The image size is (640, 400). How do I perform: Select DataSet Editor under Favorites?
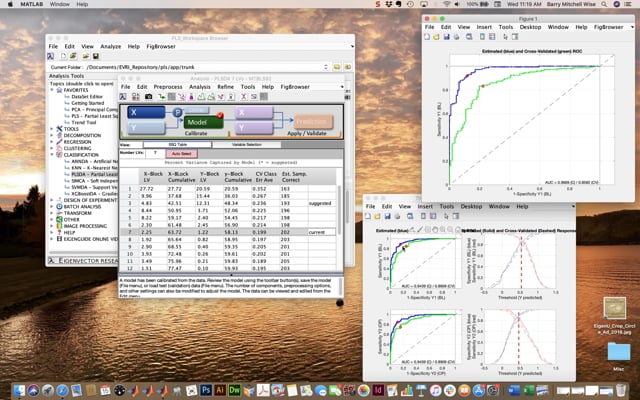(x=87, y=97)
